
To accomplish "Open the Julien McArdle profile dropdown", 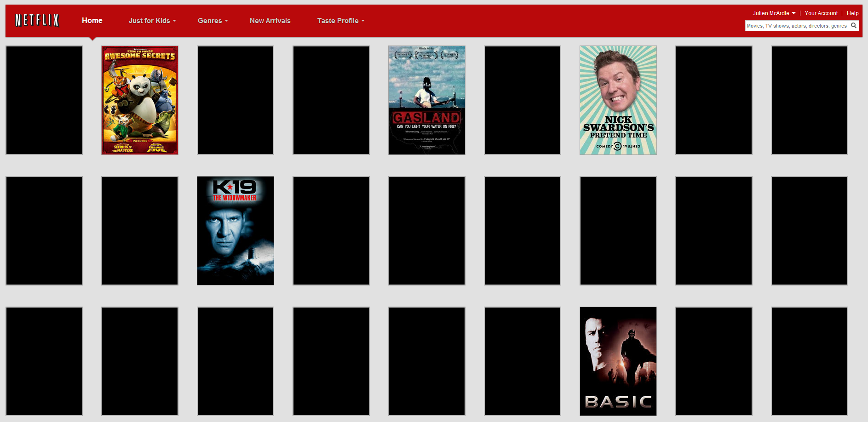I will point(774,13).
